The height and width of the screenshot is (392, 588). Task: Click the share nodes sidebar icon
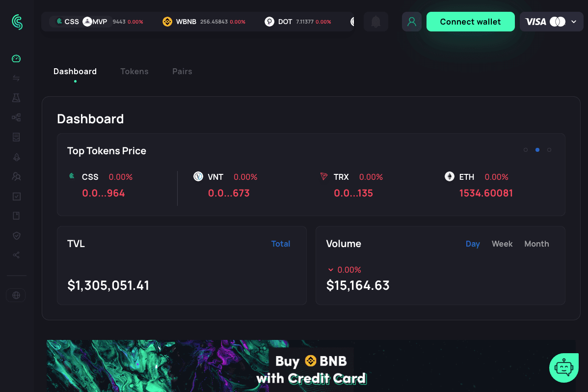point(16,255)
